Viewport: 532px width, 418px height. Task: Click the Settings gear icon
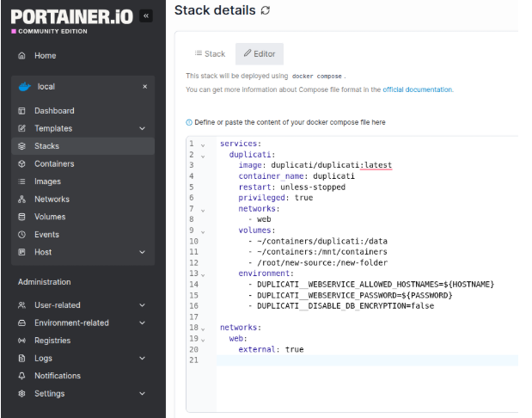21,393
